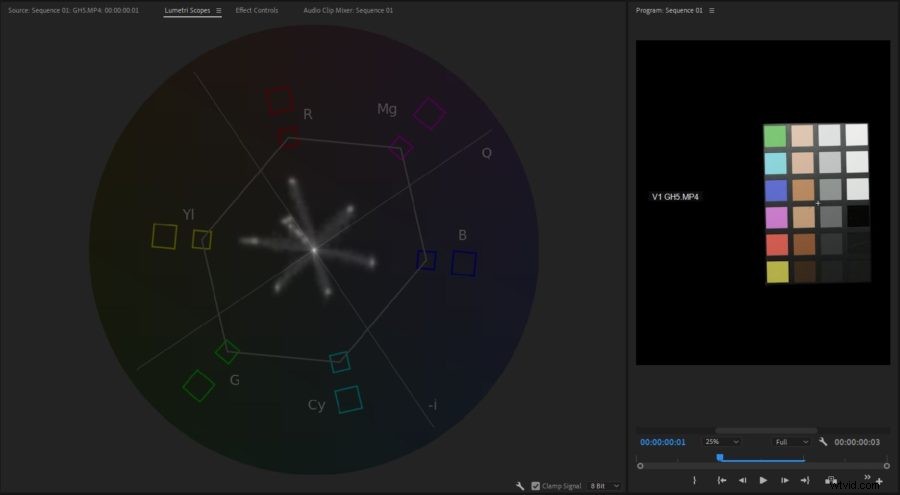The height and width of the screenshot is (495, 900).
Task: Open the Lumetri Scopes panel menu
Action: (x=219, y=10)
